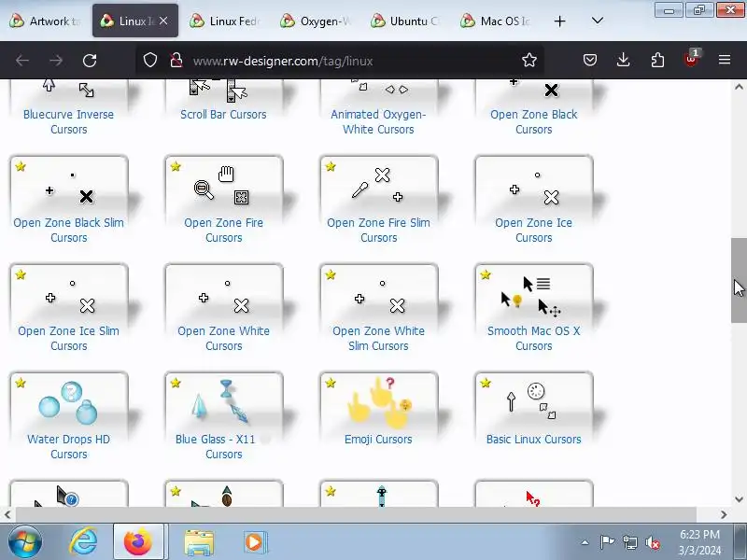Switch to the Oxygen-White tab
The width and height of the screenshot is (747, 560).
[x=317, y=21]
